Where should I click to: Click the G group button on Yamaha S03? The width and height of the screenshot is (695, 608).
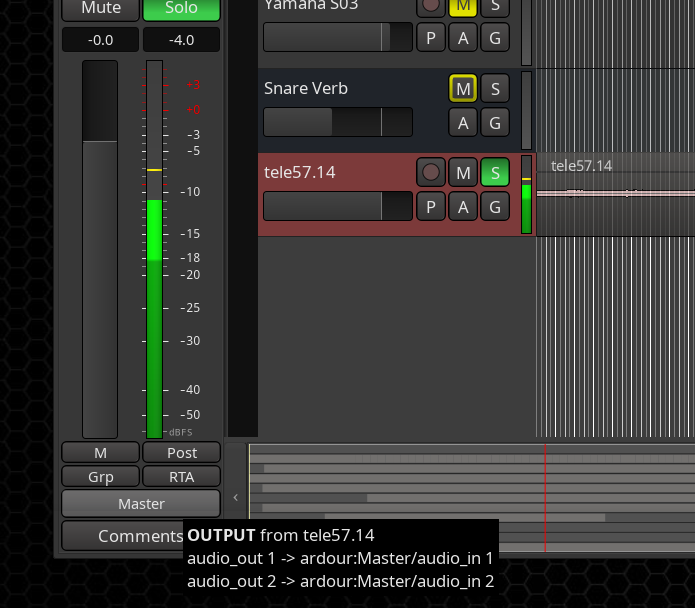pyautogui.click(x=495, y=38)
